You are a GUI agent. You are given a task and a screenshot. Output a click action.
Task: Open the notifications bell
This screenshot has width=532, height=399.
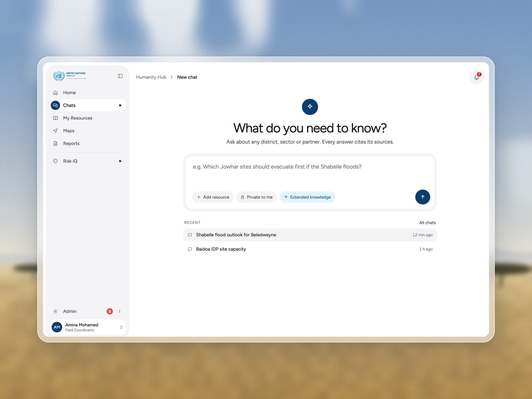tap(476, 77)
